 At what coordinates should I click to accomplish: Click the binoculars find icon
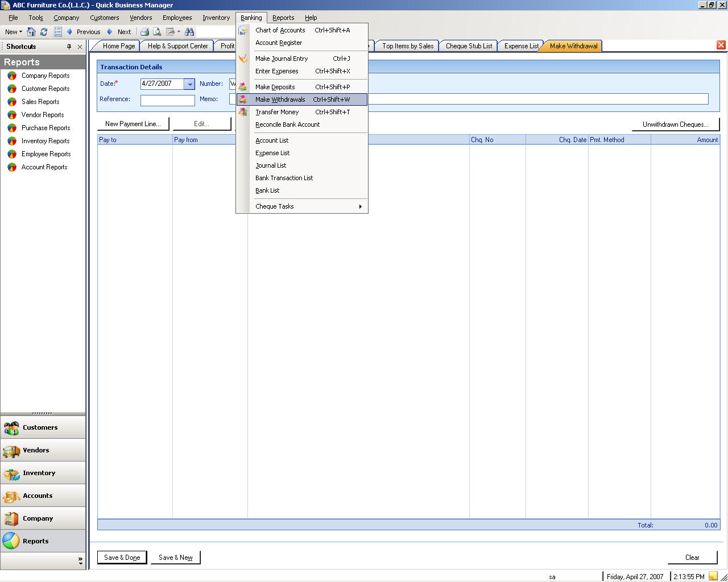pyautogui.click(x=189, y=32)
